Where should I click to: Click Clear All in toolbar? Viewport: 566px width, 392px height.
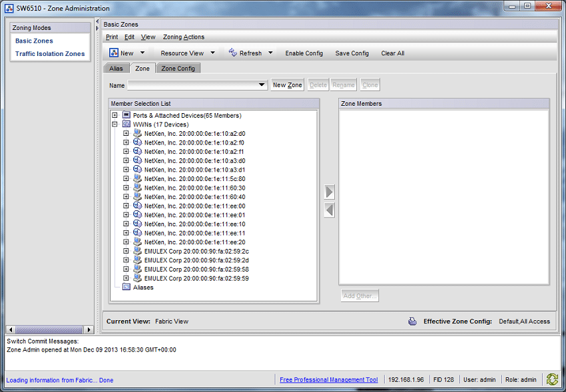click(393, 53)
